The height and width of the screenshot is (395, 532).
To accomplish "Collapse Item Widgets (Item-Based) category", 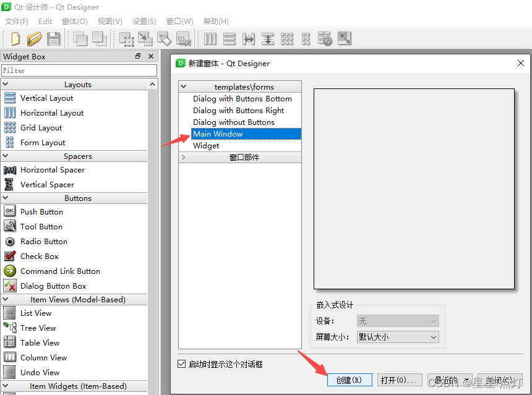I will (6, 386).
